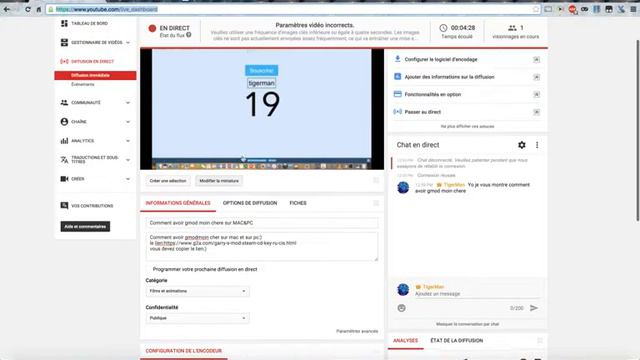The height and width of the screenshot is (360, 640).
Task: Switch to Analyses tab
Action: point(406,340)
